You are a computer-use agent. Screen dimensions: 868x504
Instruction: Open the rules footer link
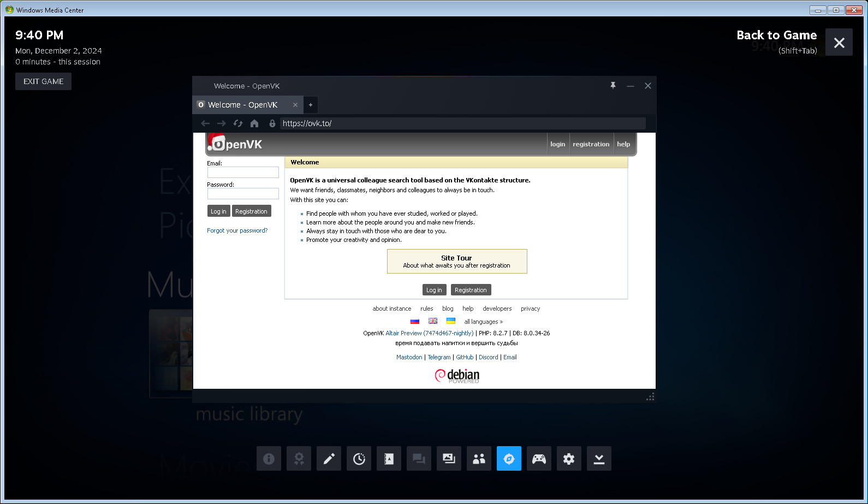click(427, 309)
